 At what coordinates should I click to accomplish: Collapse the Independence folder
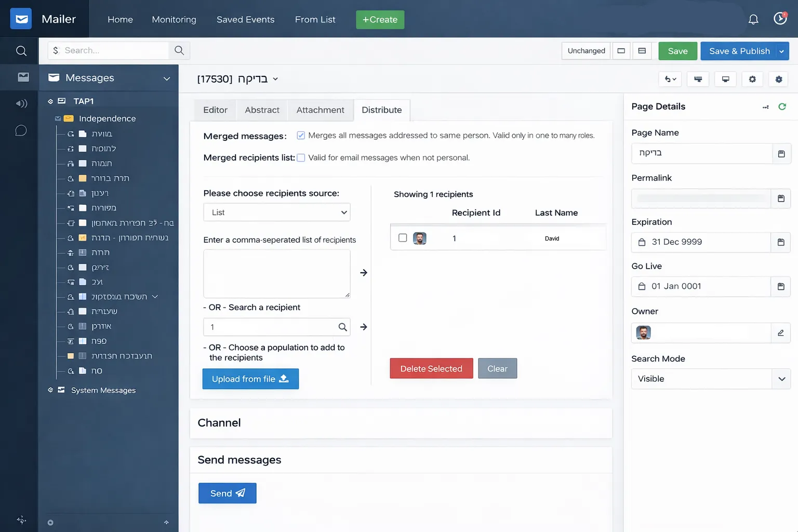tap(58, 118)
